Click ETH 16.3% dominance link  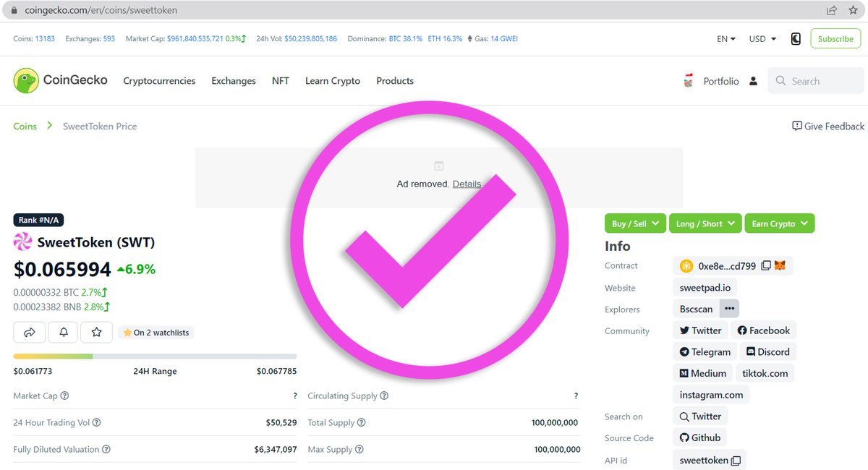coord(445,39)
